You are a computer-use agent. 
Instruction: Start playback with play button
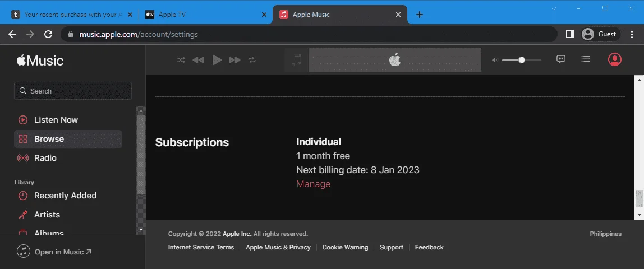click(217, 60)
